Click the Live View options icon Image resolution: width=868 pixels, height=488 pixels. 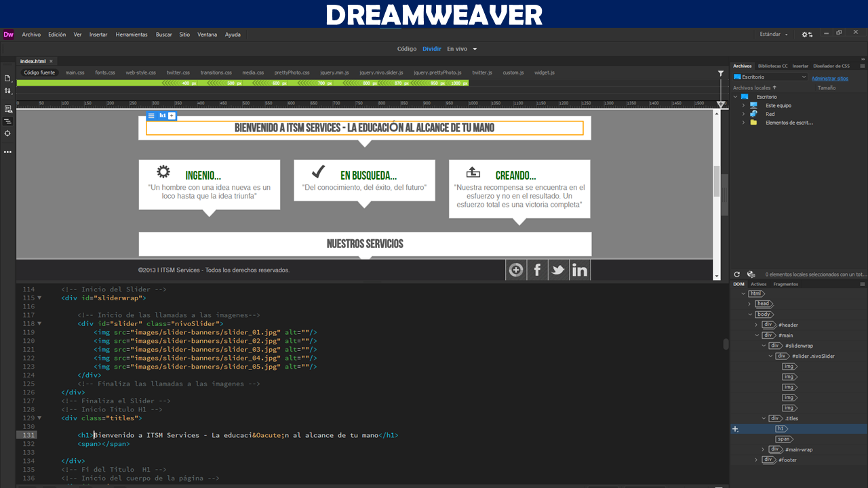coord(7,109)
